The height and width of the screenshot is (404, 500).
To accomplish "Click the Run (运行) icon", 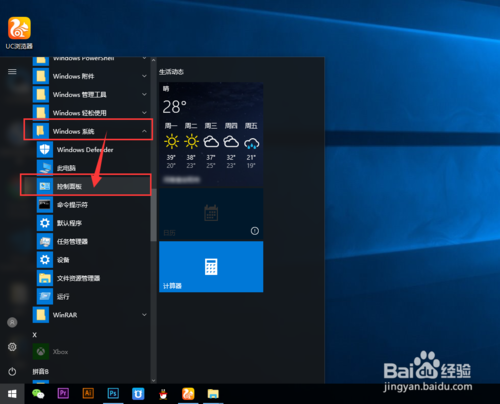I will tap(45, 296).
